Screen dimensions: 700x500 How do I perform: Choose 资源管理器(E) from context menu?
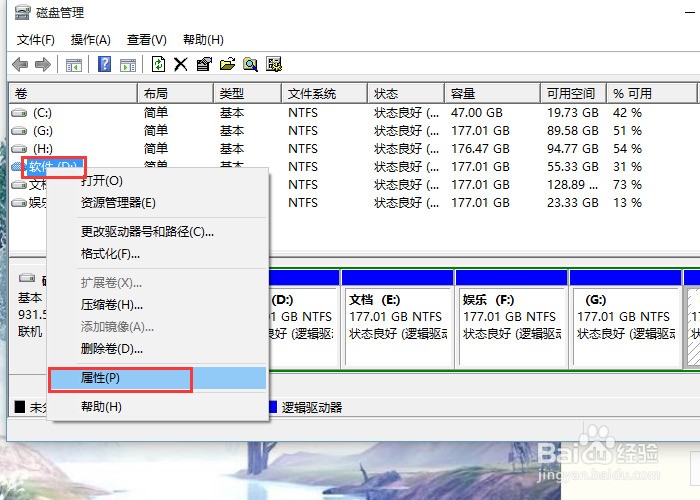[157, 203]
